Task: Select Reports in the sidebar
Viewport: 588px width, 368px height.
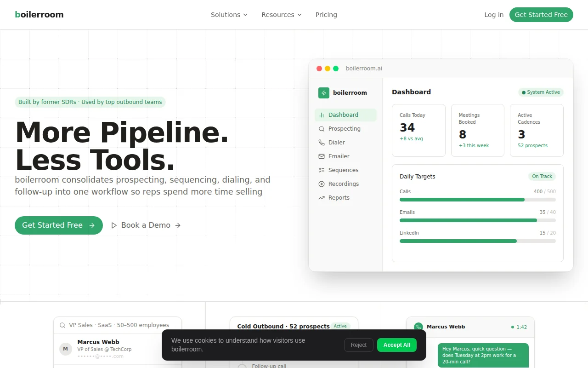Action: click(x=345, y=198)
